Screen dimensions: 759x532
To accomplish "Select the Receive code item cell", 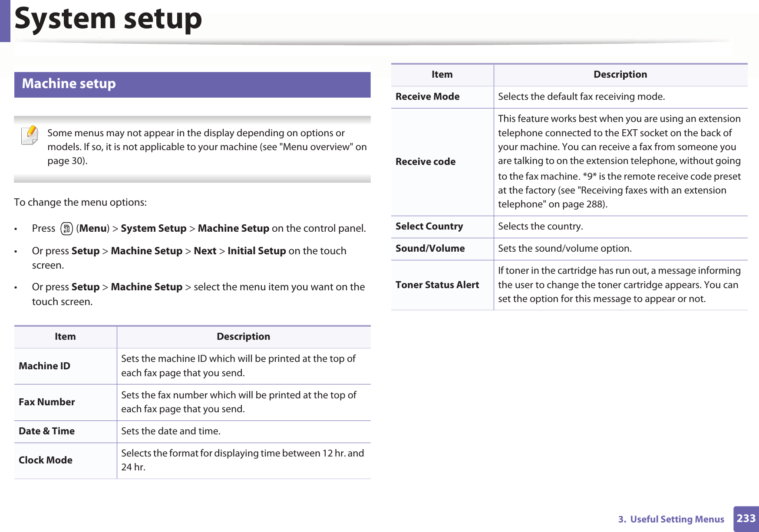I will click(x=426, y=161).
